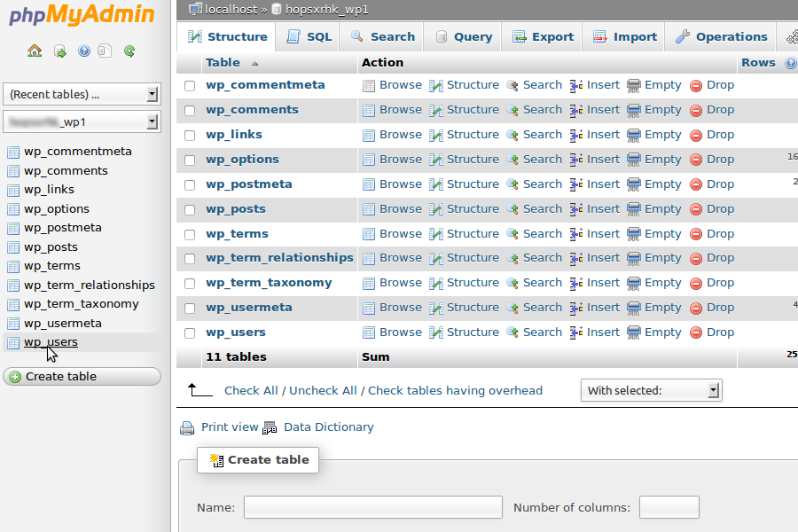The height and width of the screenshot is (532, 798).
Task: Check the wp_commentmeta checkbox
Action: coord(190,85)
